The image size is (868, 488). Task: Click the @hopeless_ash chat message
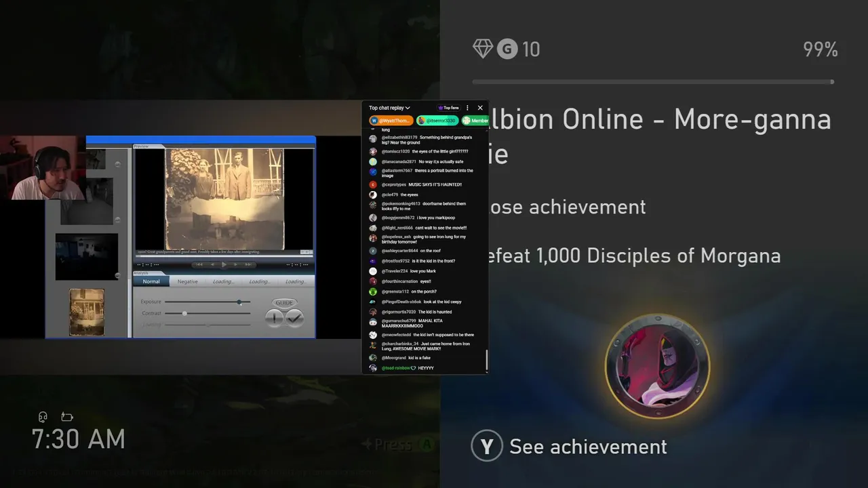click(424, 239)
